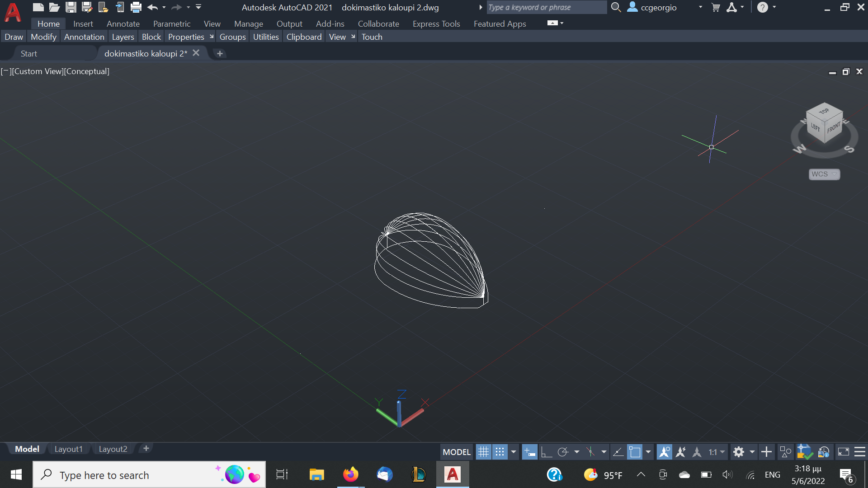The image size is (868, 488).
Task: Open the Annotate ribbon tab
Action: (x=123, y=23)
